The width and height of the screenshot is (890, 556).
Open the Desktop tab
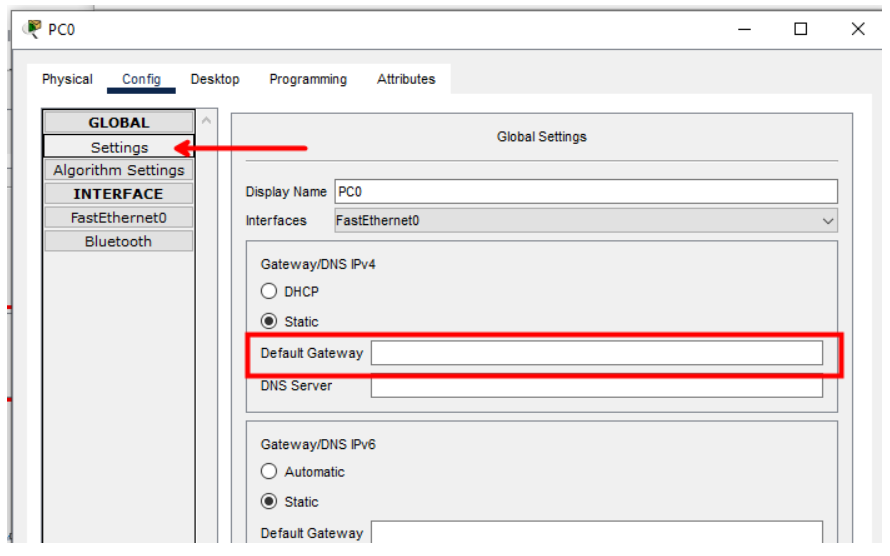coord(215,79)
